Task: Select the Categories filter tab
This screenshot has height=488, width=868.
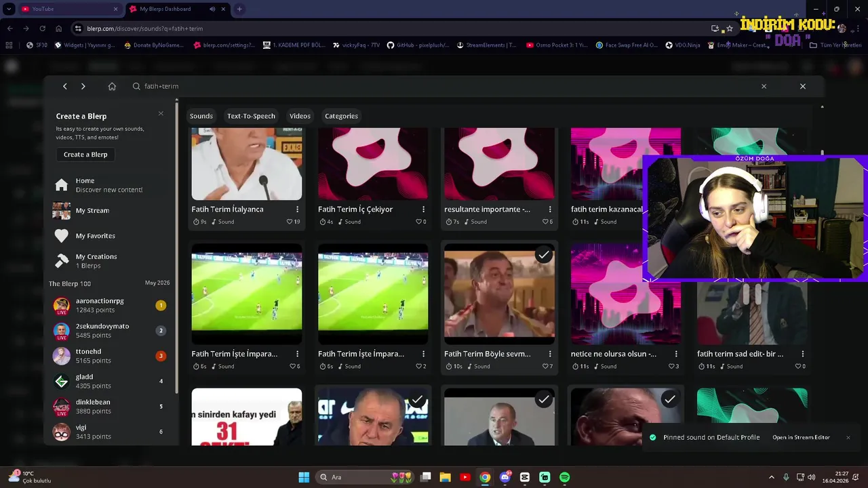Action: pos(341,116)
